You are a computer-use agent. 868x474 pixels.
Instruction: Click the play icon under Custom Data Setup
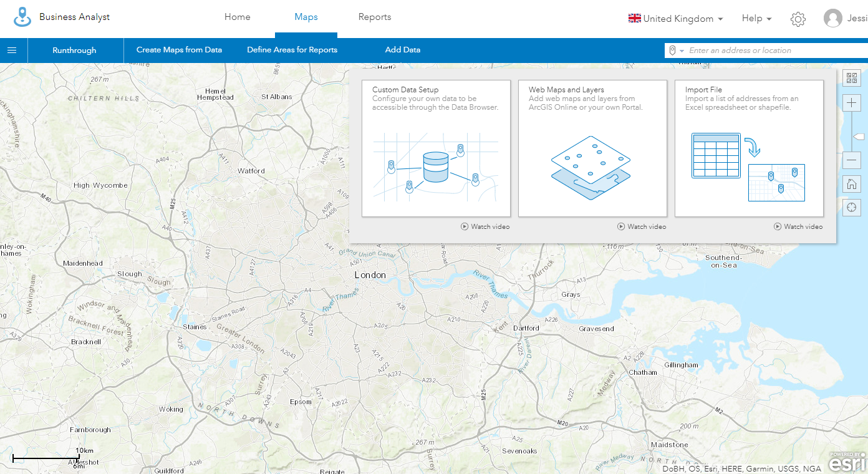465,226
